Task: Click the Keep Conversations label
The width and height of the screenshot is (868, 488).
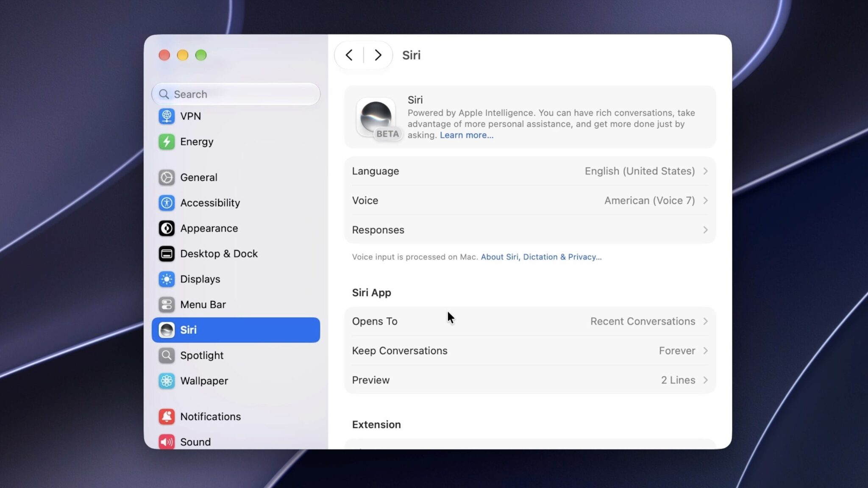Action: coord(400,351)
